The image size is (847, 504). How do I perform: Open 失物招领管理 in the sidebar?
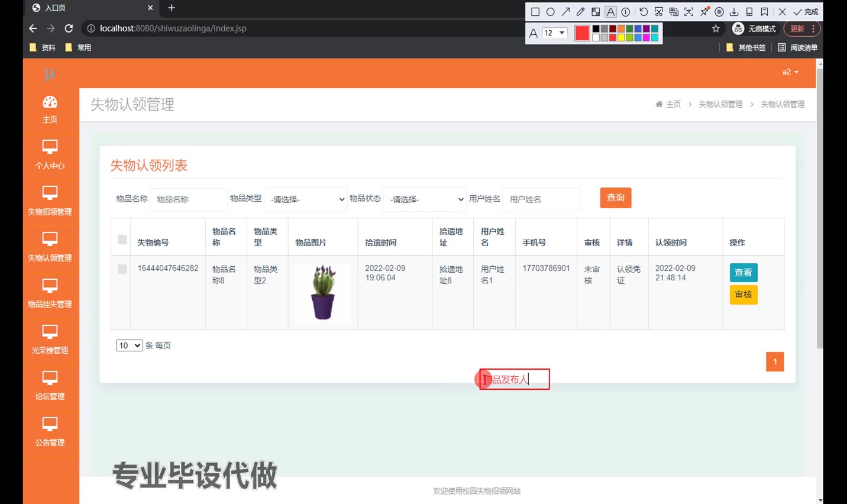[x=50, y=201]
